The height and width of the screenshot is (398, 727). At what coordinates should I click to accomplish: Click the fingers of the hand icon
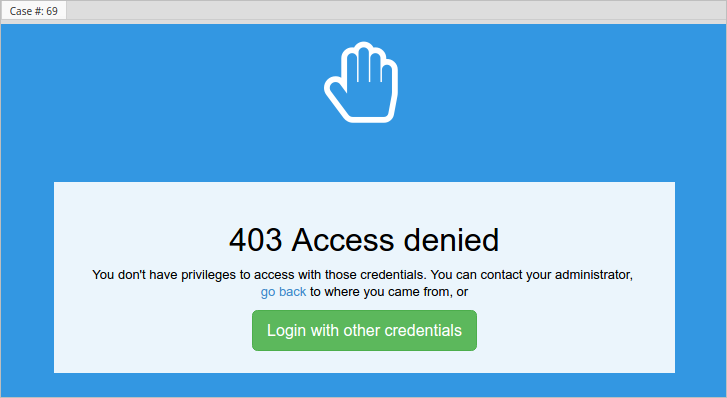(370, 63)
